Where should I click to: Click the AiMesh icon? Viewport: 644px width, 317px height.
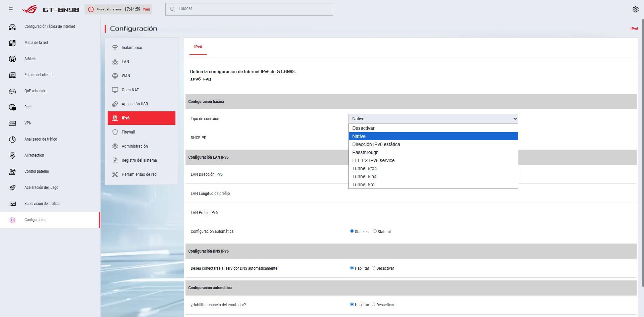[x=12, y=59]
